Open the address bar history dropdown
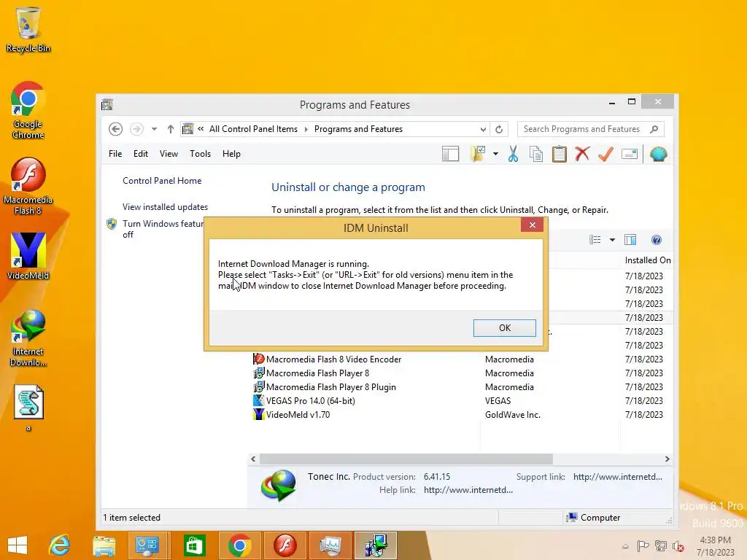This screenshot has height=560, width=747. tap(483, 129)
